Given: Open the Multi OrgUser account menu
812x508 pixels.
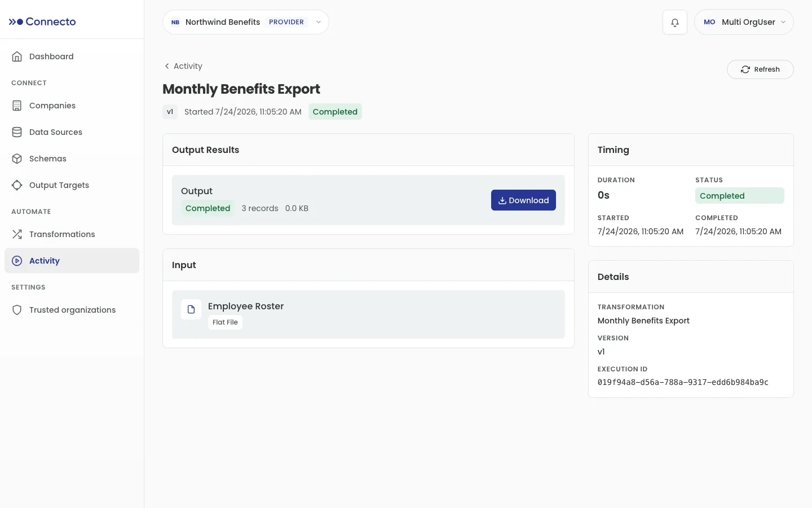Looking at the screenshot, I should (x=744, y=22).
